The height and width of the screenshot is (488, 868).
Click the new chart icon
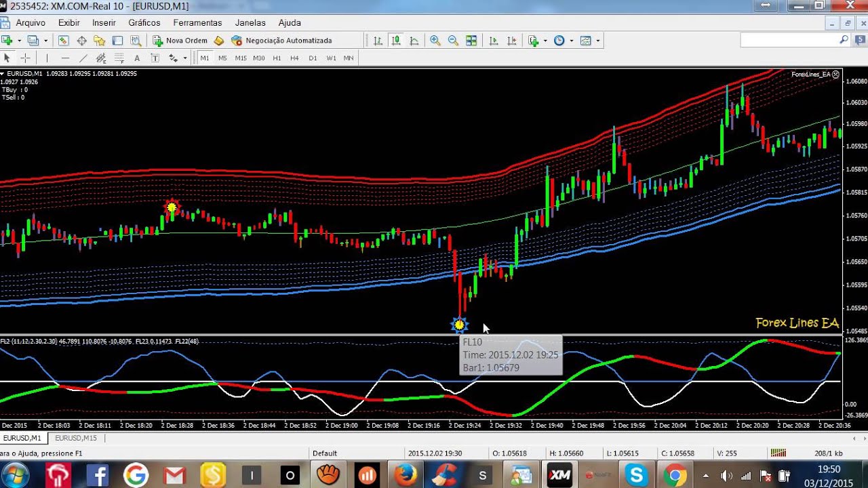click(x=7, y=41)
